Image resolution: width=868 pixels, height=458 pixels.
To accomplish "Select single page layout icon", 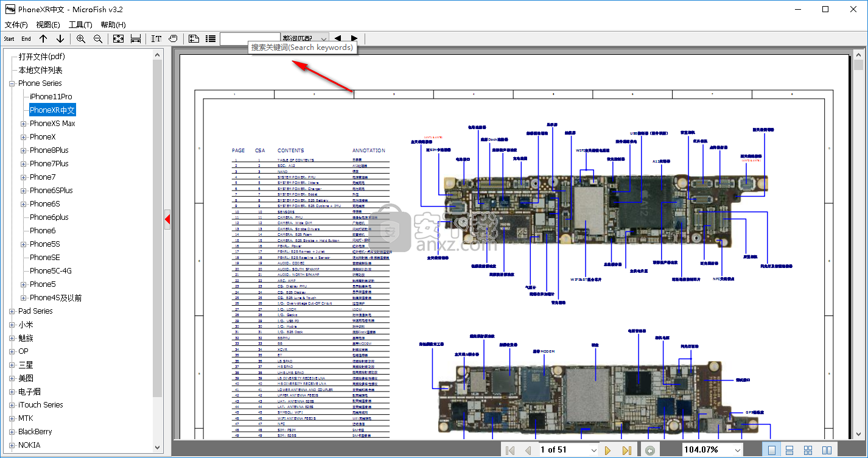I will pos(771,450).
